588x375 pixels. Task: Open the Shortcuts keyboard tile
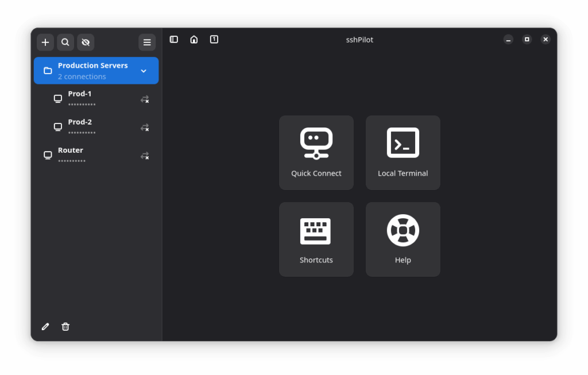click(x=316, y=239)
